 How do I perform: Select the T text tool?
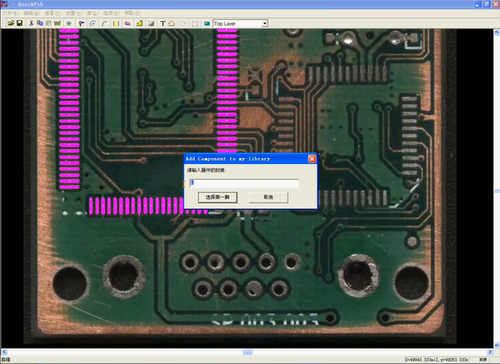163,23
